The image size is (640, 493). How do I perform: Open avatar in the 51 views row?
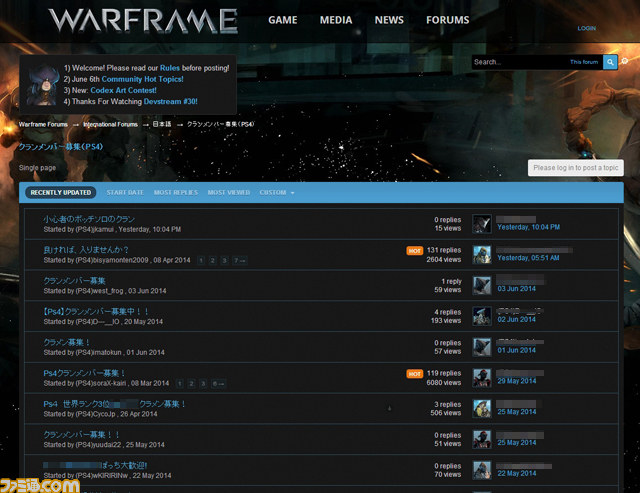coord(482,439)
